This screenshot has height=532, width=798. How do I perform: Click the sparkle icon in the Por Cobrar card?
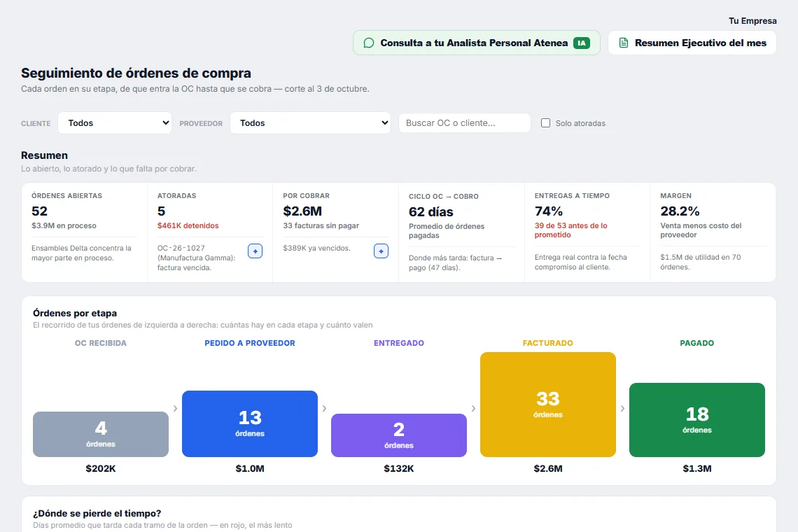[381, 251]
